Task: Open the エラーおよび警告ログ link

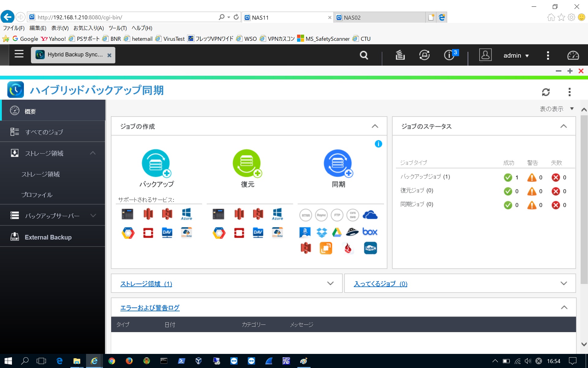Action: click(x=150, y=308)
